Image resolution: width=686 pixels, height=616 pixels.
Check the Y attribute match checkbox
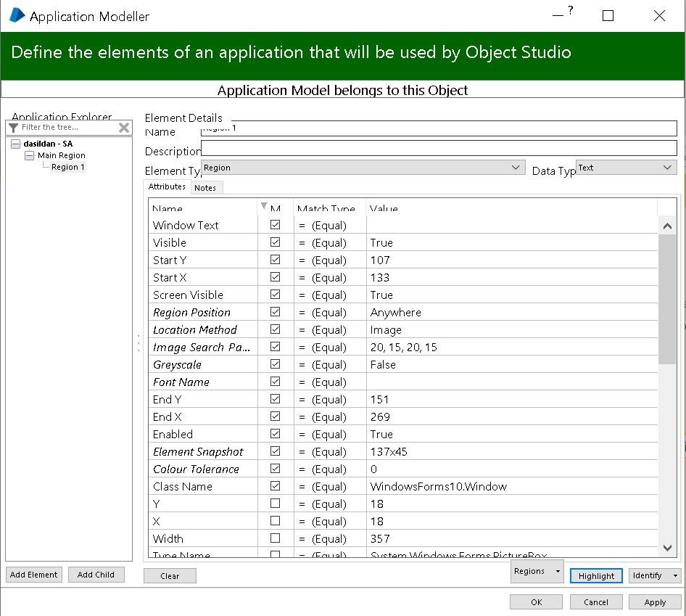(275, 504)
